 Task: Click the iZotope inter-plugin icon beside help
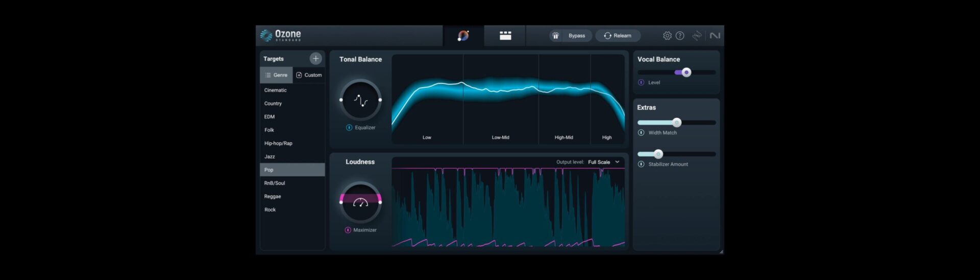tap(697, 36)
